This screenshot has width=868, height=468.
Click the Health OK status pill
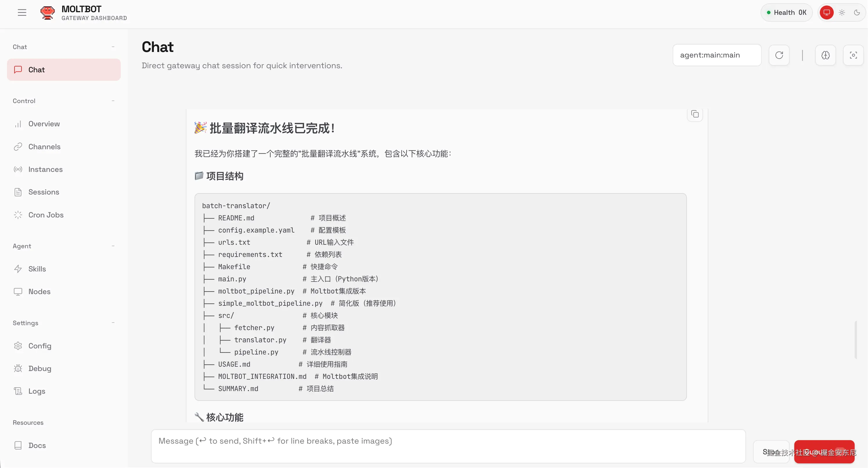click(x=786, y=12)
